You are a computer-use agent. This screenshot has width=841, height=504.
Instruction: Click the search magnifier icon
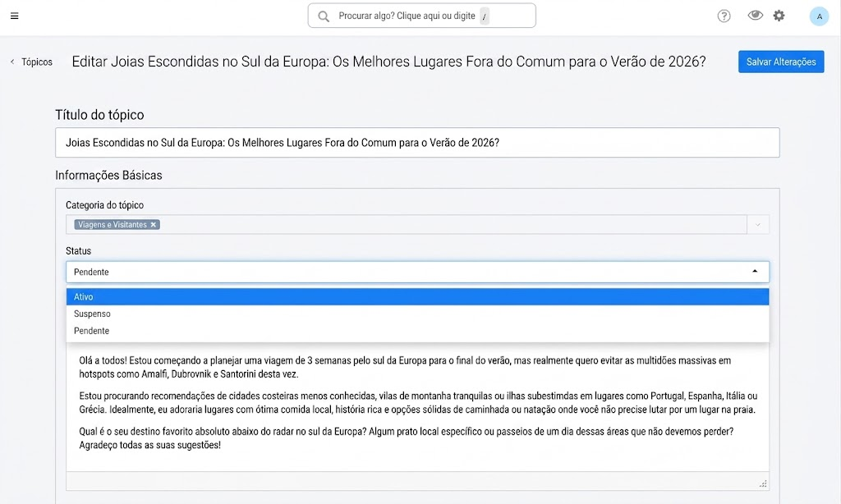click(x=324, y=16)
